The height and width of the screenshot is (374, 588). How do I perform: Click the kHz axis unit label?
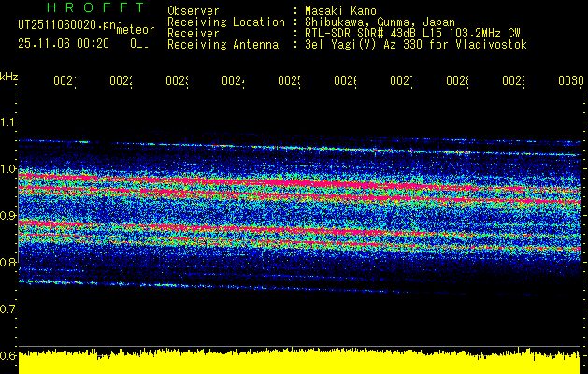click(9, 78)
